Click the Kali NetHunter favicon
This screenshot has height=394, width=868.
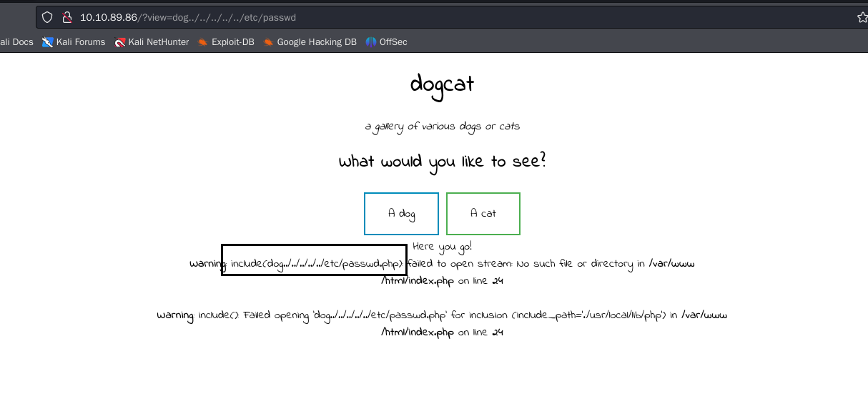coord(120,42)
